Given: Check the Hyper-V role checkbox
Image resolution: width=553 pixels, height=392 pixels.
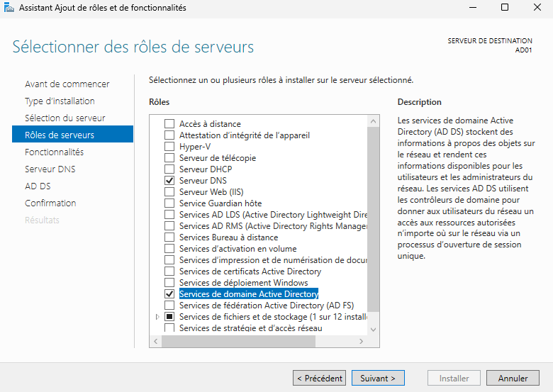Looking at the screenshot, I should (169, 147).
